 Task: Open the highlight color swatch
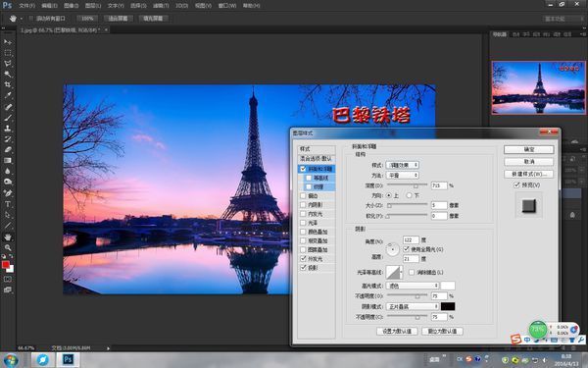(448, 286)
